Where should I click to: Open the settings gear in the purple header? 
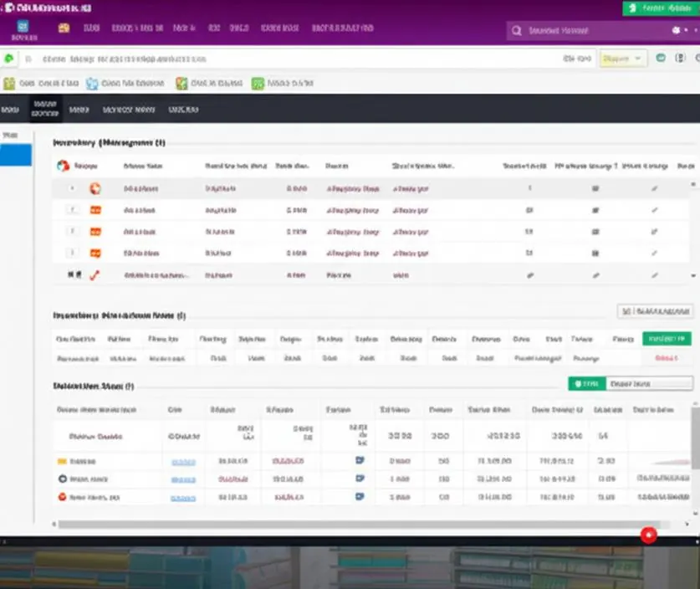coord(676,30)
